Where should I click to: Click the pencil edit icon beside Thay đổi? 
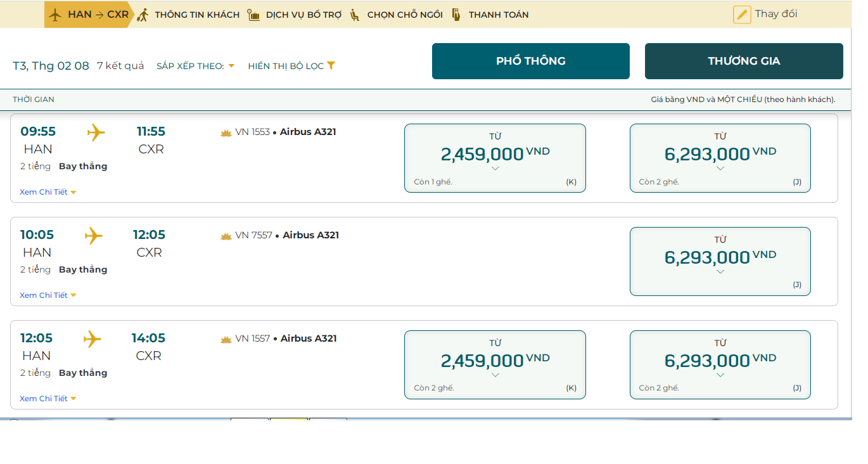pos(742,15)
